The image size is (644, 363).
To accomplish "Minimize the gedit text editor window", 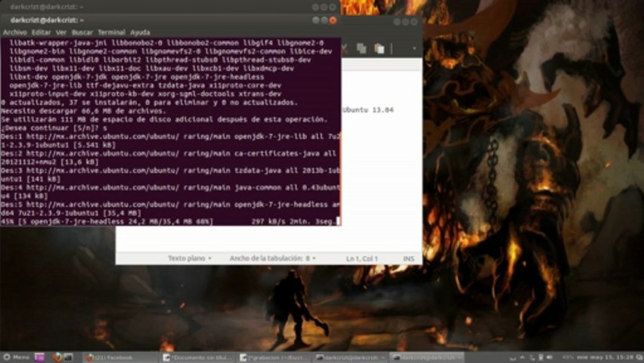I will point(397,22).
